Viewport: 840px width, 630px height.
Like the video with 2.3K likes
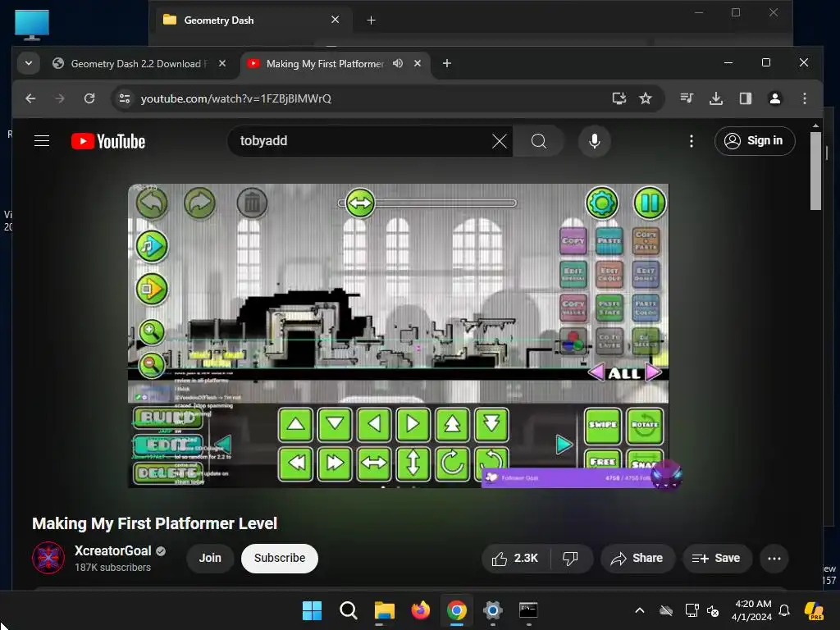(515, 559)
